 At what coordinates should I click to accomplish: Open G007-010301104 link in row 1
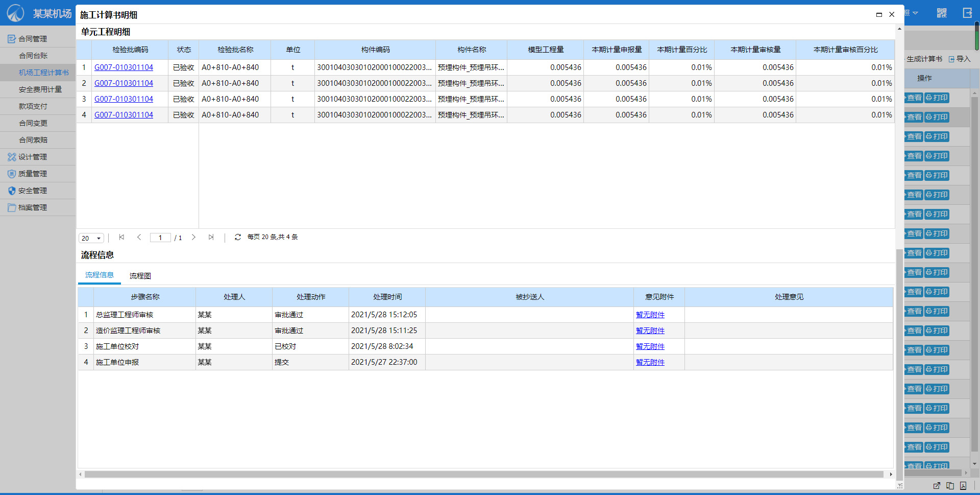[124, 67]
